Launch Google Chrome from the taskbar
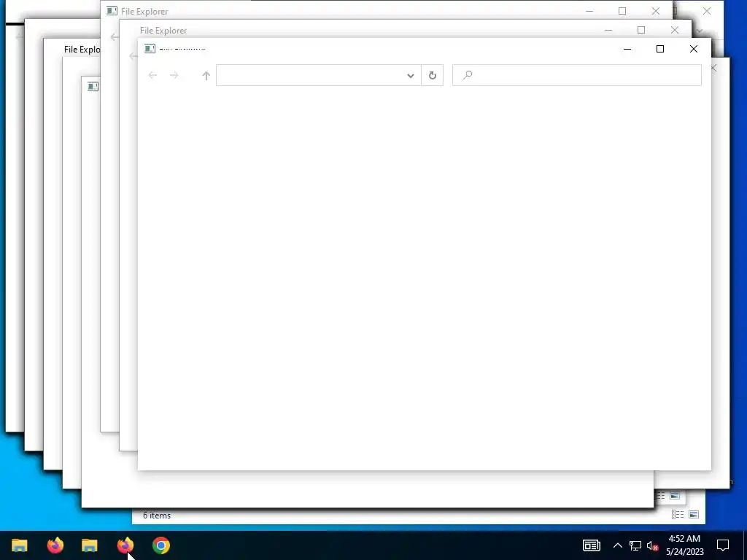 click(161, 545)
